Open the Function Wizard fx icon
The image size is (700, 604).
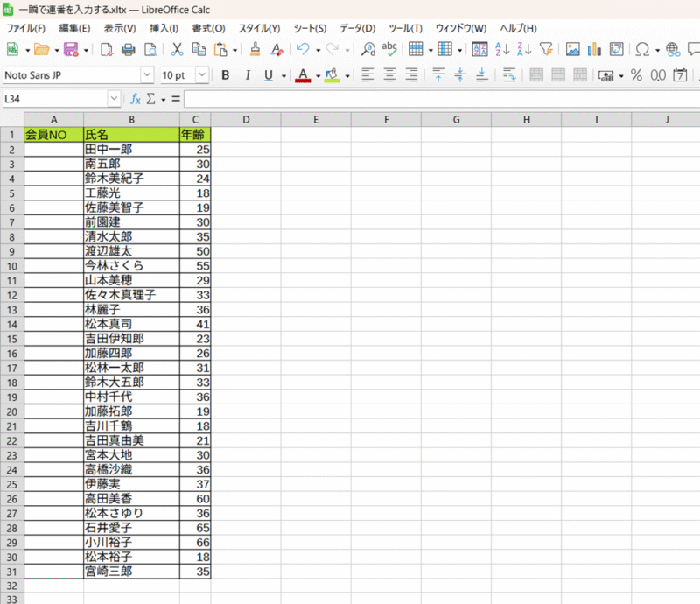pyautogui.click(x=136, y=99)
